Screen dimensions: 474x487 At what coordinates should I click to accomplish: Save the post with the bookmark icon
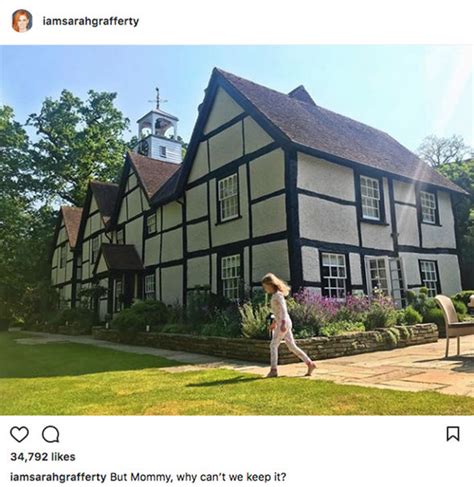click(x=453, y=434)
